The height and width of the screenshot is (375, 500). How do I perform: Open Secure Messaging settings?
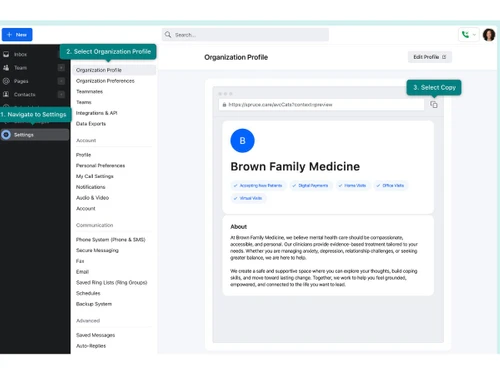97,250
